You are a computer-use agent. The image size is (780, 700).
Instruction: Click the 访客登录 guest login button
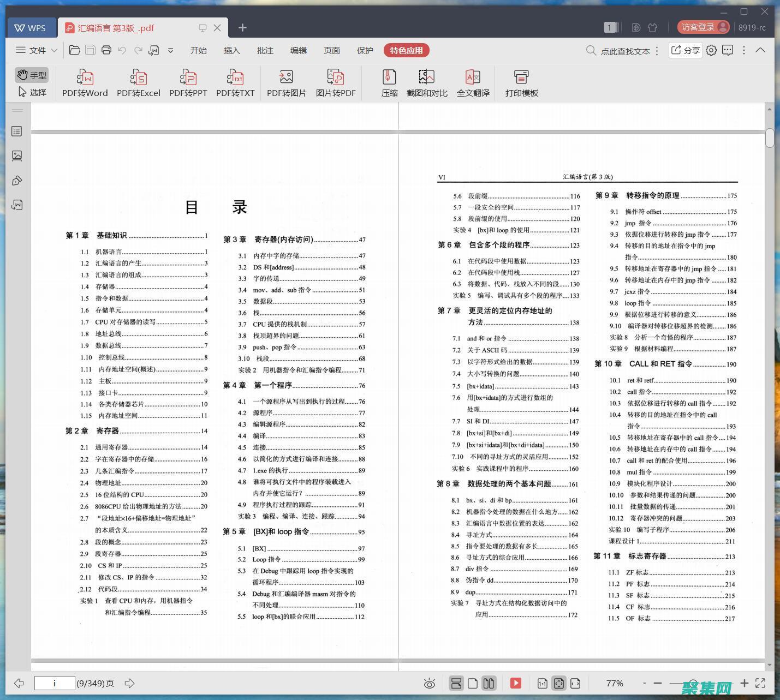[x=699, y=27]
